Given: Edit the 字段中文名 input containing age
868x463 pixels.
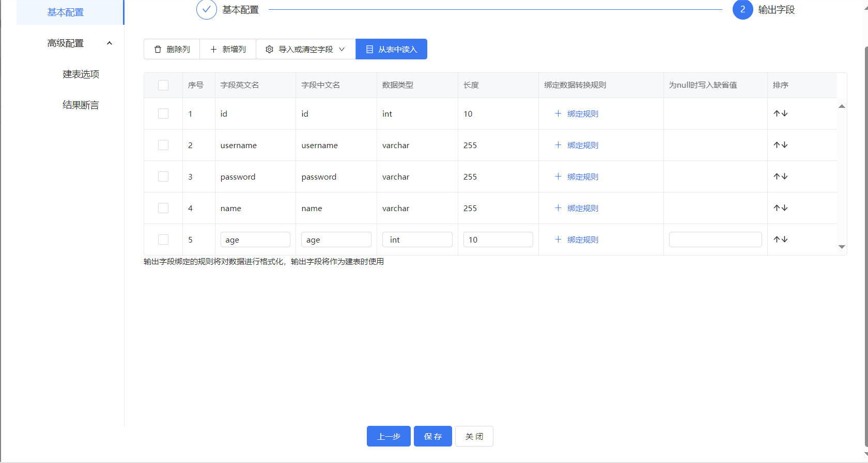Looking at the screenshot, I should point(336,240).
